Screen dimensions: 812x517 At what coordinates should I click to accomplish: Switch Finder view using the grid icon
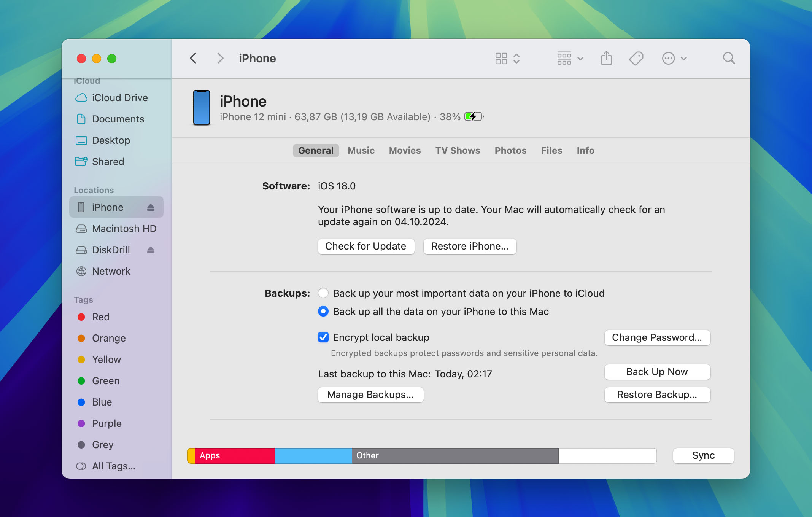507,59
